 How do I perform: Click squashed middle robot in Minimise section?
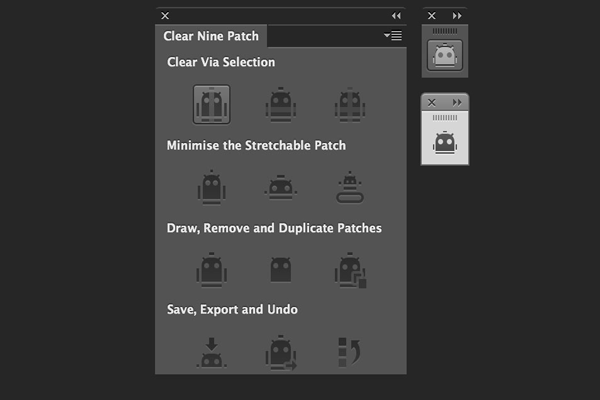click(x=281, y=188)
